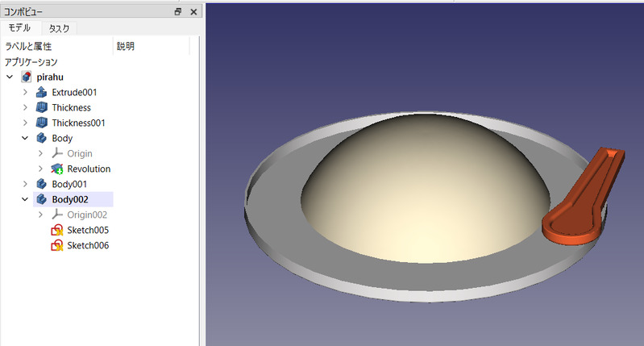This screenshot has height=346, width=644.
Task: Undock the combo view panel
Action: (x=178, y=11)
